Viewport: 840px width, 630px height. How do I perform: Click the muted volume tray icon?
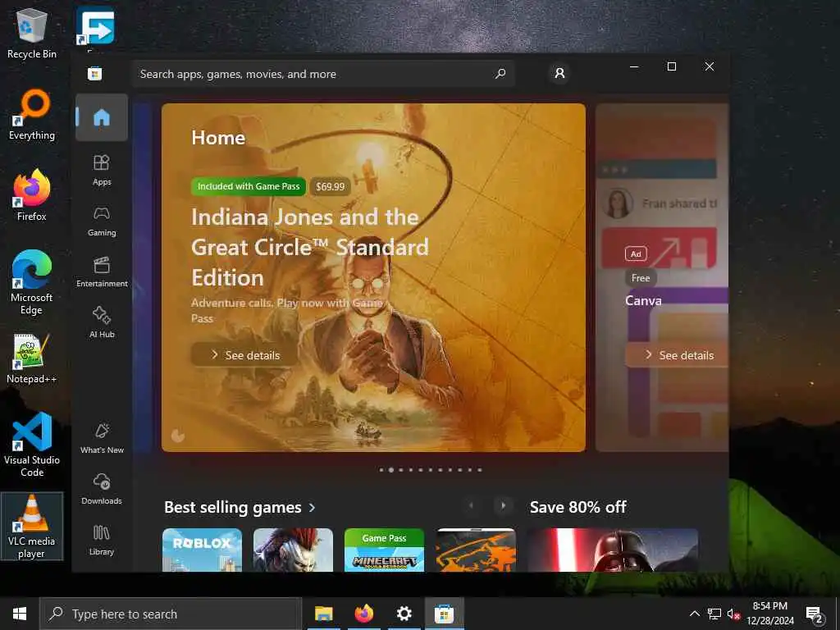733,614
